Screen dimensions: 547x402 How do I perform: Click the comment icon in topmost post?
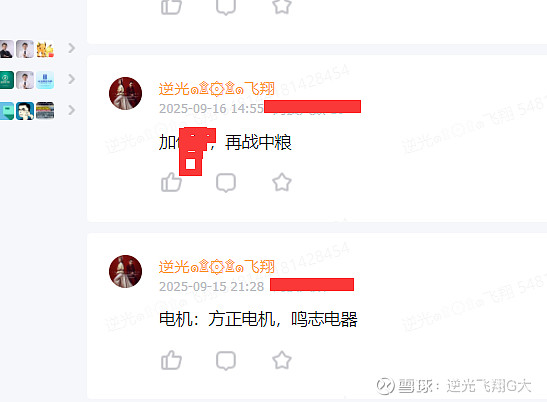226,7
